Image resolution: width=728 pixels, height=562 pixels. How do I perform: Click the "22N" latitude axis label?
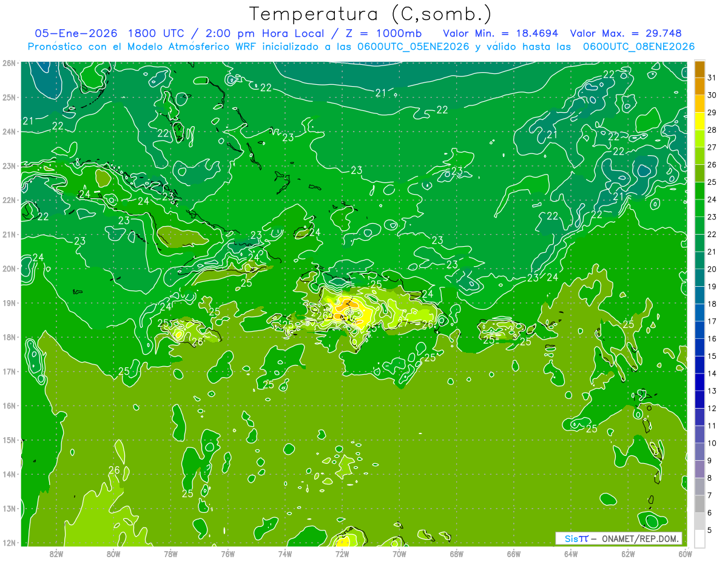[x=8, y=200]
